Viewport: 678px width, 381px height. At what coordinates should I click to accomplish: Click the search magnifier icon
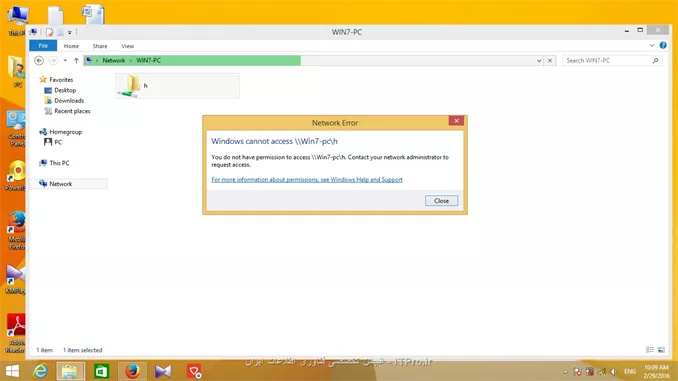click(x=656, y=61)
